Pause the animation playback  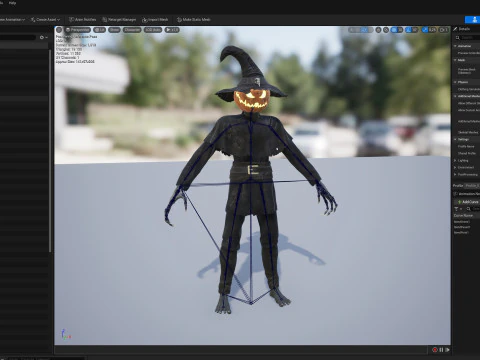click(x=441, y=350)
